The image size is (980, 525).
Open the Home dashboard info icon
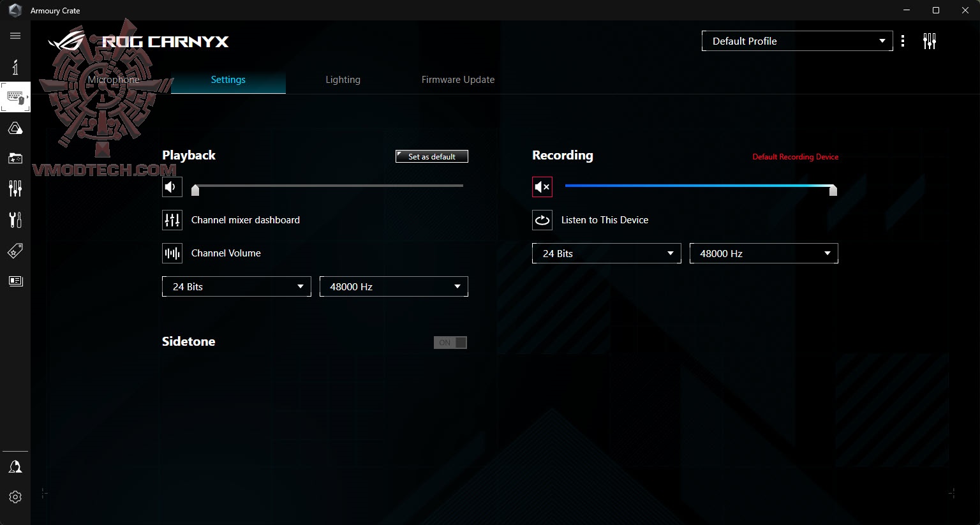(15, 66)
